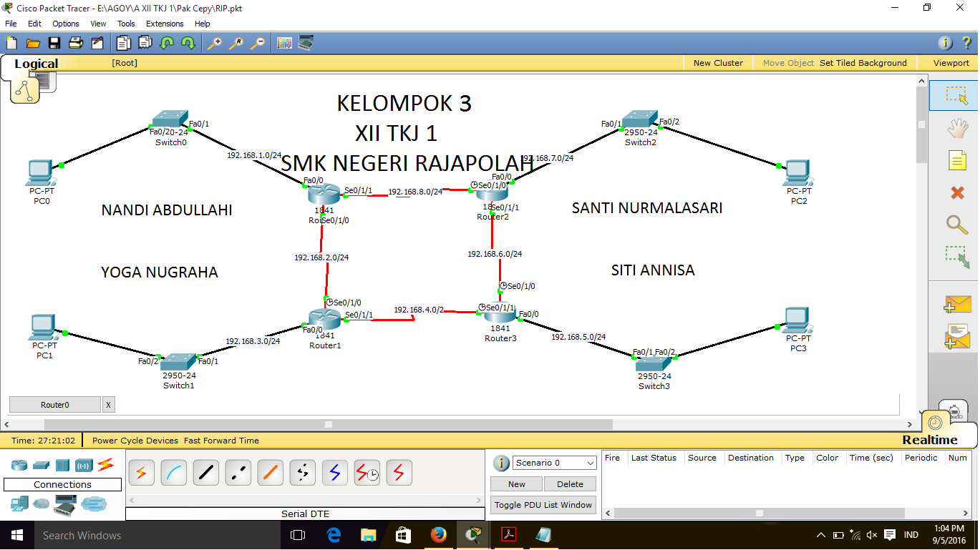Screen dimensions: 980x550
Task: Toggle the PDU List Window
Action: [543, 505]
